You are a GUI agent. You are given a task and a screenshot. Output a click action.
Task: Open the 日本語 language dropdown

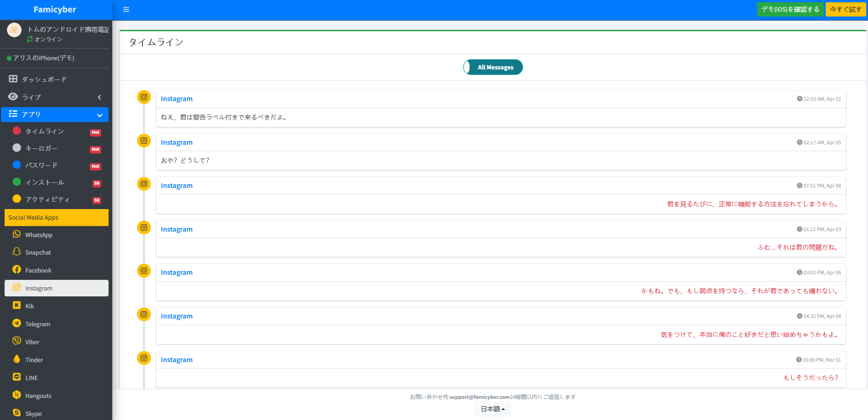493,409
